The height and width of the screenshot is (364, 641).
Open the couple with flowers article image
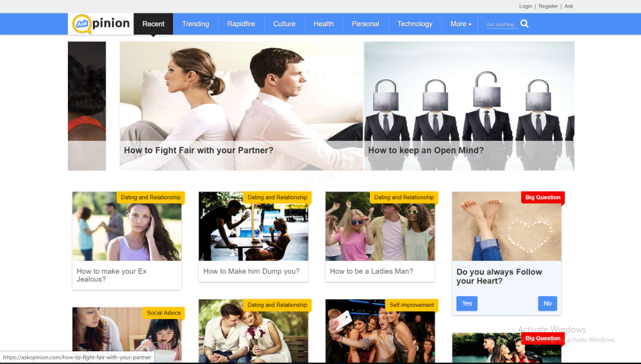253,331
